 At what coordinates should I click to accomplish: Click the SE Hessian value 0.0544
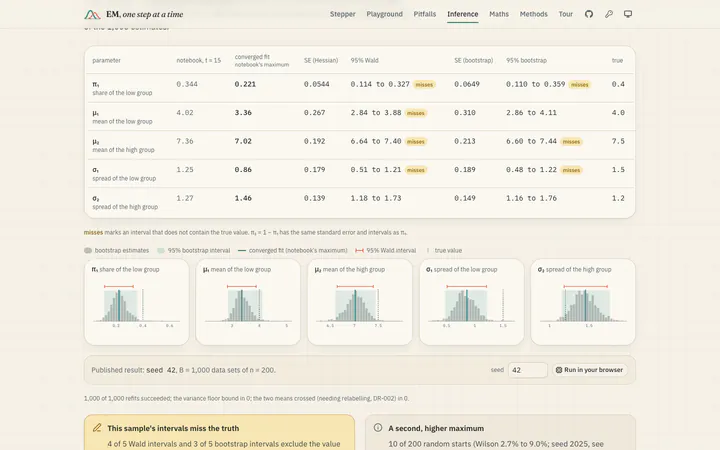pyautogui.click(x=316, y=84)
